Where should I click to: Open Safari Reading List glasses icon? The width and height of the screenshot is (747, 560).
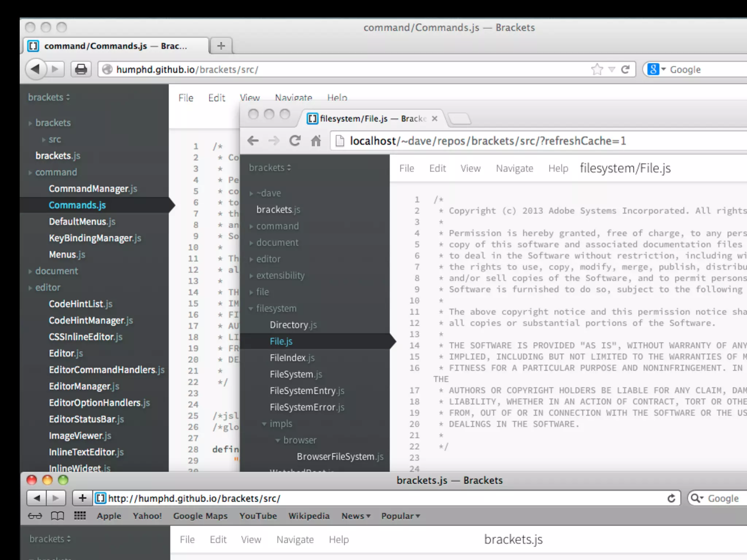tap(35, 516)
